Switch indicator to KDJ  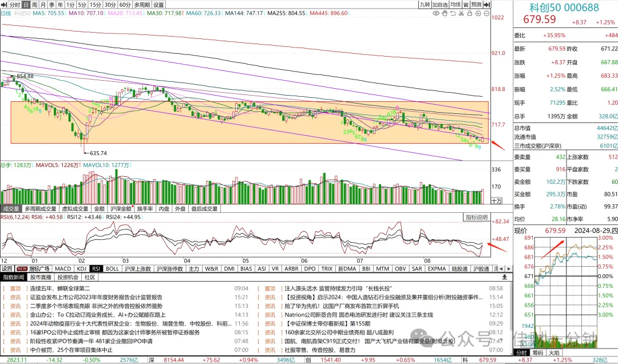click(x=82, y=268)
